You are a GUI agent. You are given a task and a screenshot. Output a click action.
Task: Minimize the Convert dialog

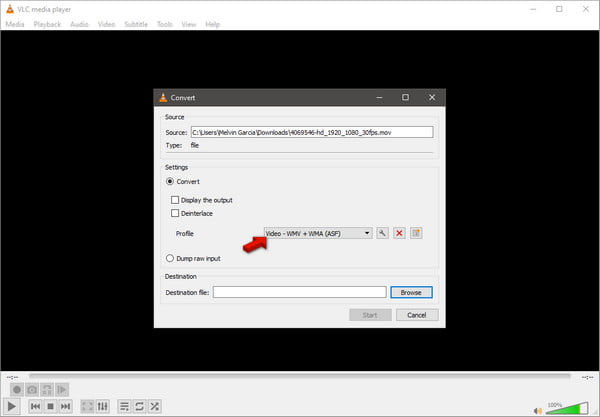[x=379, y=98]
